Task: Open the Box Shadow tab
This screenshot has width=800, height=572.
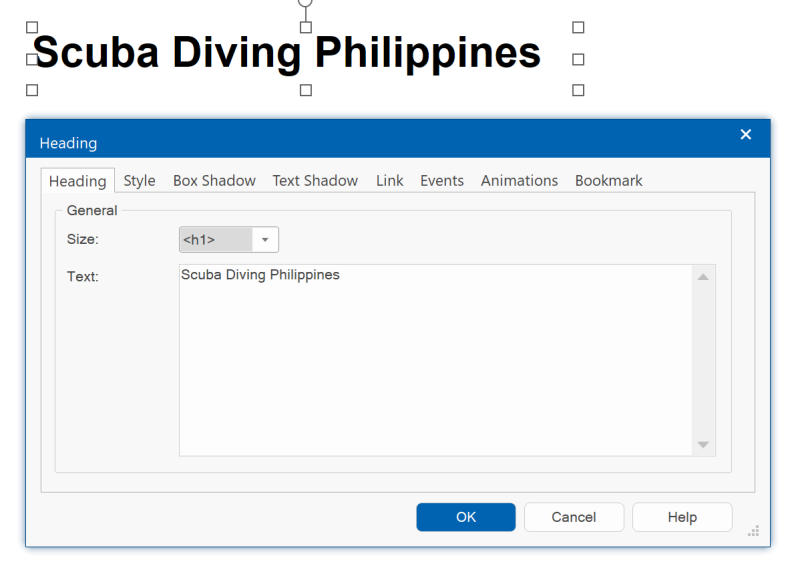Action: coord(214,181)
